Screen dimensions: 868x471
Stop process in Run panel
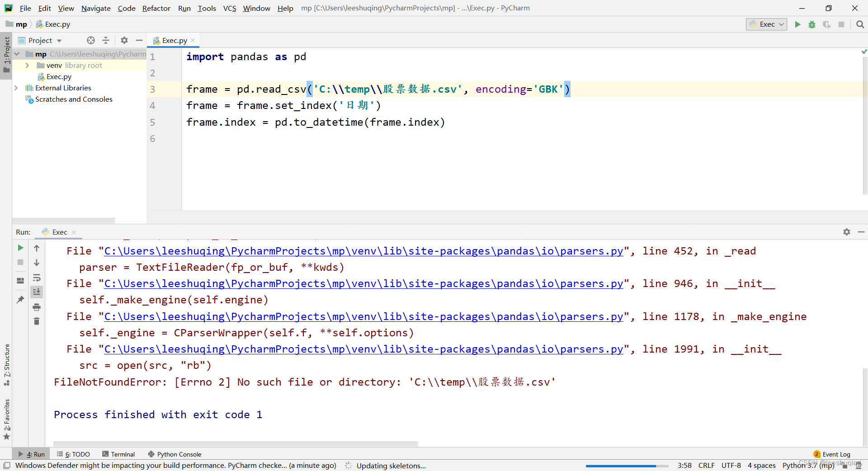coord(20,262)
